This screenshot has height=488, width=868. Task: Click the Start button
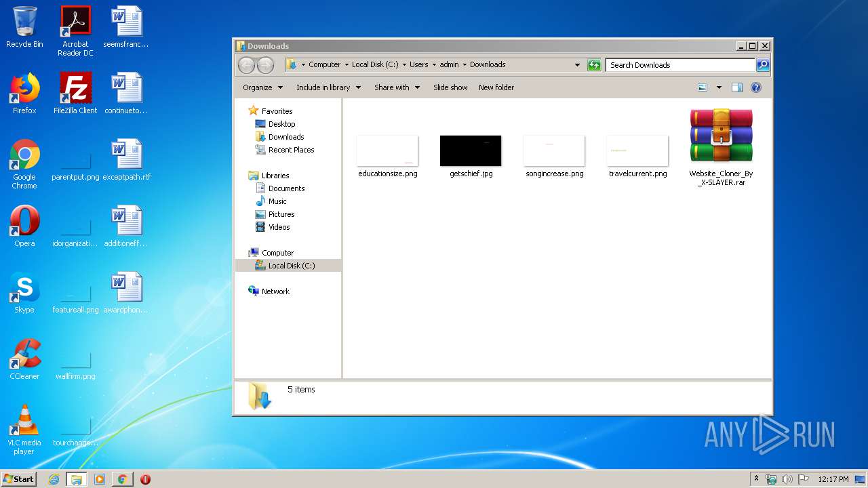(19, 479)
